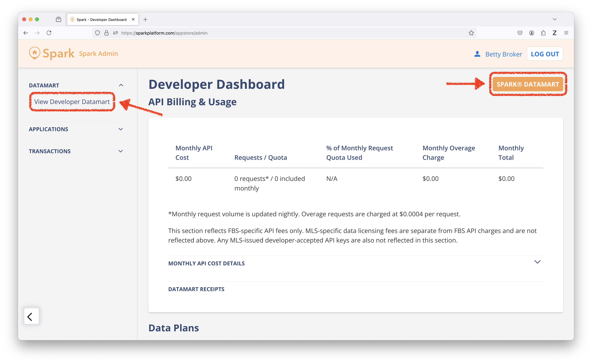Bookmark this page with the star icon
Image resolution: width=592 pixels, height=364 pixels.
click(471, 33)
